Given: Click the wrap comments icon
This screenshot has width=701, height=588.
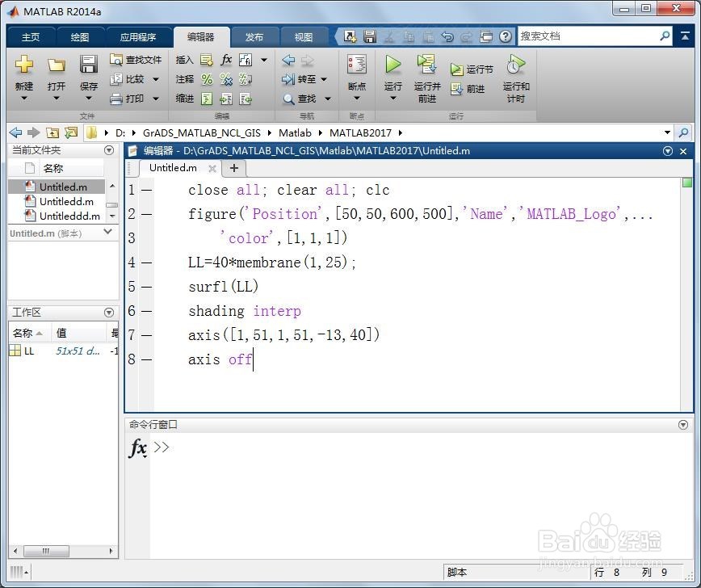Looking at the screenshot, I should pyautogui.click(x=246, y=79).
